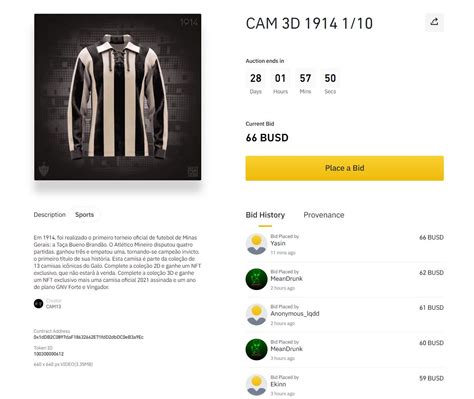Viewport: 474px width, 399px height.
Task: Click the contract address text
Action: [88, 337]
